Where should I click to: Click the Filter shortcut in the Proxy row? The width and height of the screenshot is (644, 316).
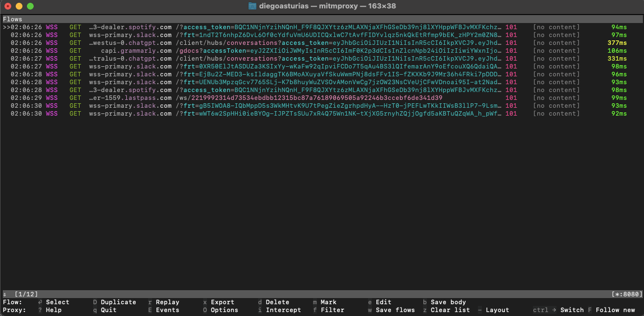(x=333, y=310)
